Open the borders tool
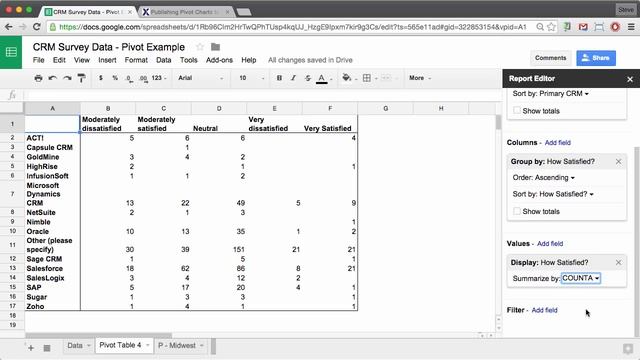 click(367, 78)
